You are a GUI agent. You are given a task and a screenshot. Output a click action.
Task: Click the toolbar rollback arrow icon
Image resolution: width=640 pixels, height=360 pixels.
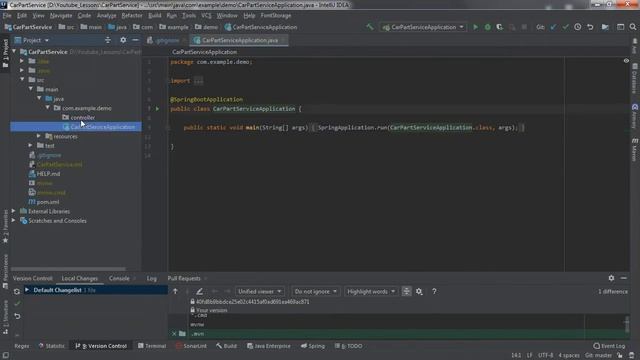tap(590, 27)
